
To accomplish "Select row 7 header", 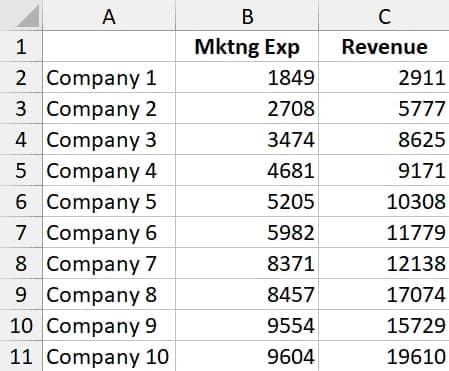I will [21, 232].
